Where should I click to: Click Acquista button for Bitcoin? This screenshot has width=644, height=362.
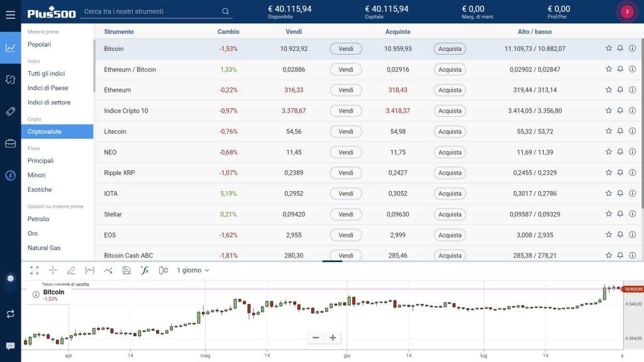pos(450,48)
